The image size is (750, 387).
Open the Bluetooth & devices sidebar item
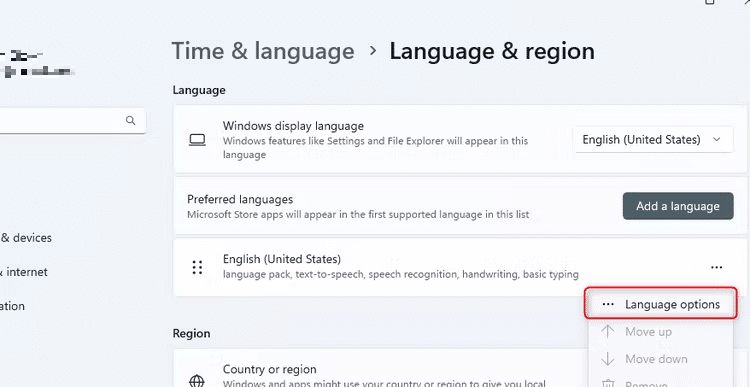(x=26, y=238)
